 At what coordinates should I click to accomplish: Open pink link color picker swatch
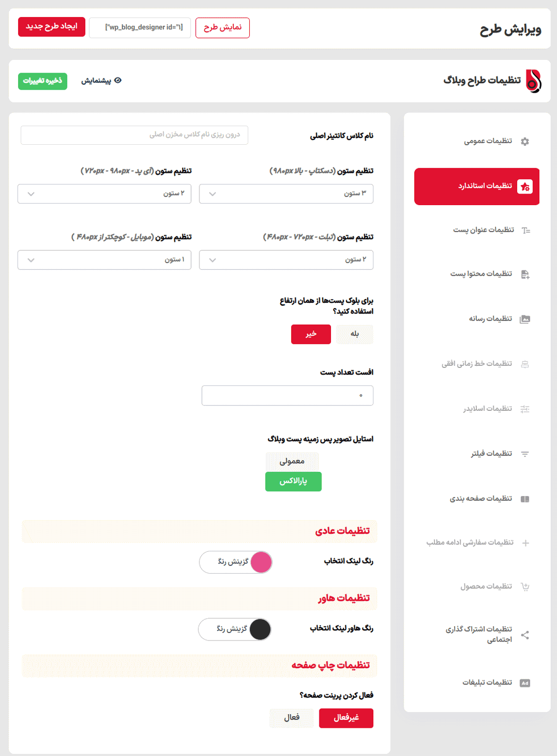point(261,562)
